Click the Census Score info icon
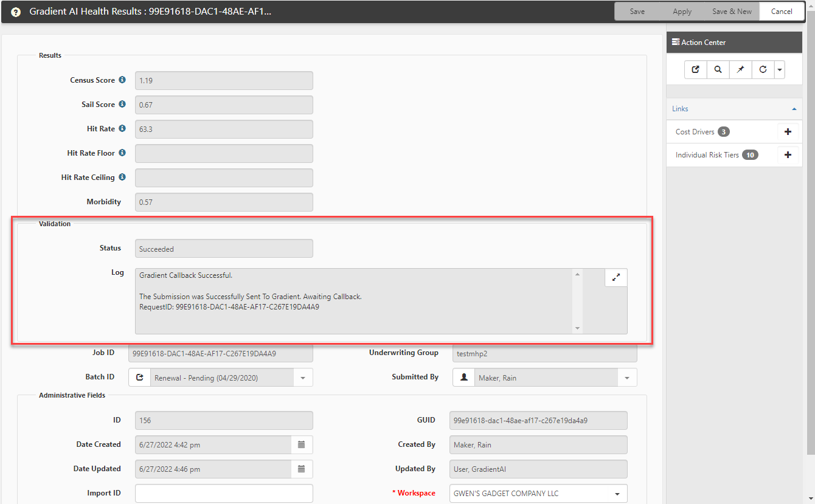 [x=122, y=80]
